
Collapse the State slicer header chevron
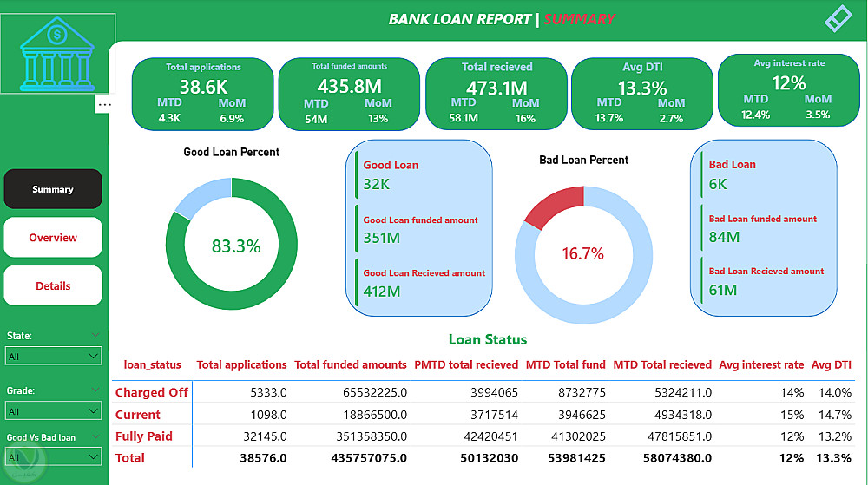click(x=95, y=335)
